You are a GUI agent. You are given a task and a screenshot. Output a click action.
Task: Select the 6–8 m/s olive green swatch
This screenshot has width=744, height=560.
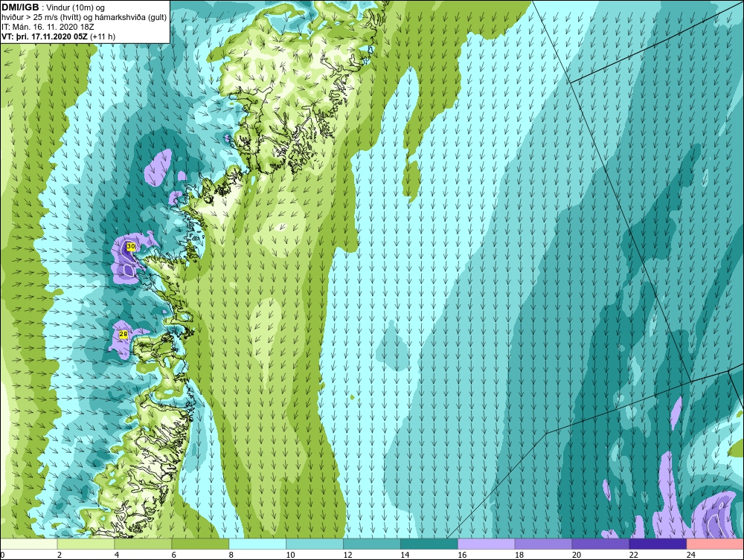pos(199,544)
